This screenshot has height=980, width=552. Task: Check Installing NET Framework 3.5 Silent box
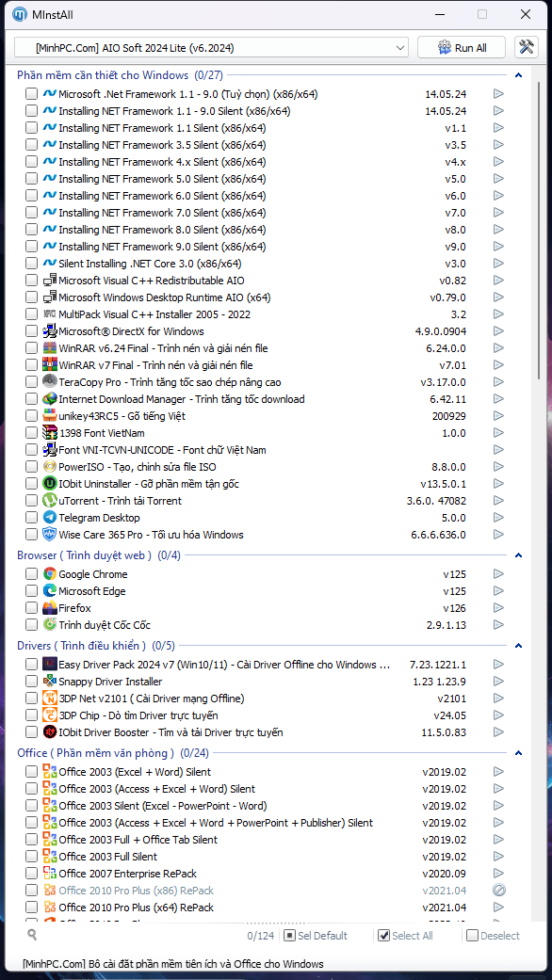pos(31,145)
